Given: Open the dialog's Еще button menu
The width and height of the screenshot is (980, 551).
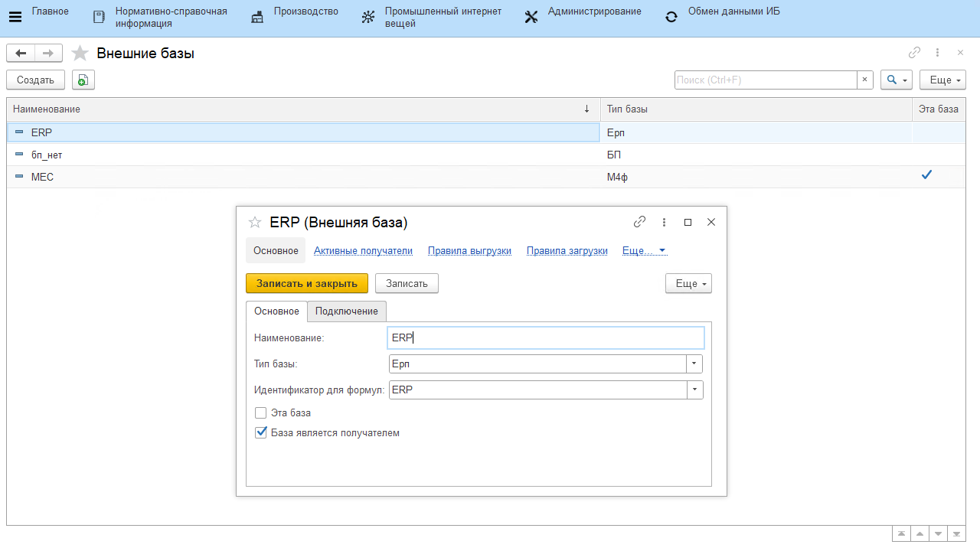Looking at the screenshot, I should pyautogui.click(x=688, y=283).
